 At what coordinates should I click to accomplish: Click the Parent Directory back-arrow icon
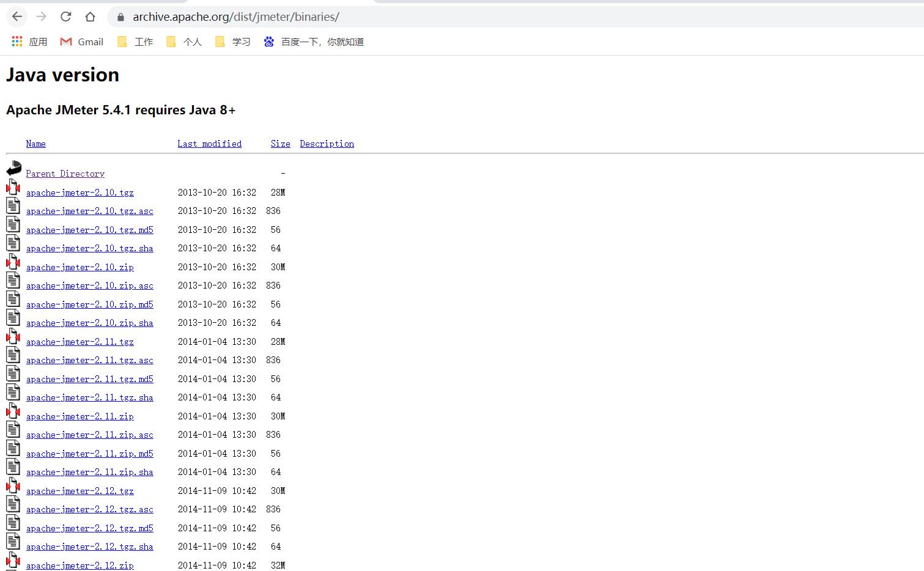13,168
